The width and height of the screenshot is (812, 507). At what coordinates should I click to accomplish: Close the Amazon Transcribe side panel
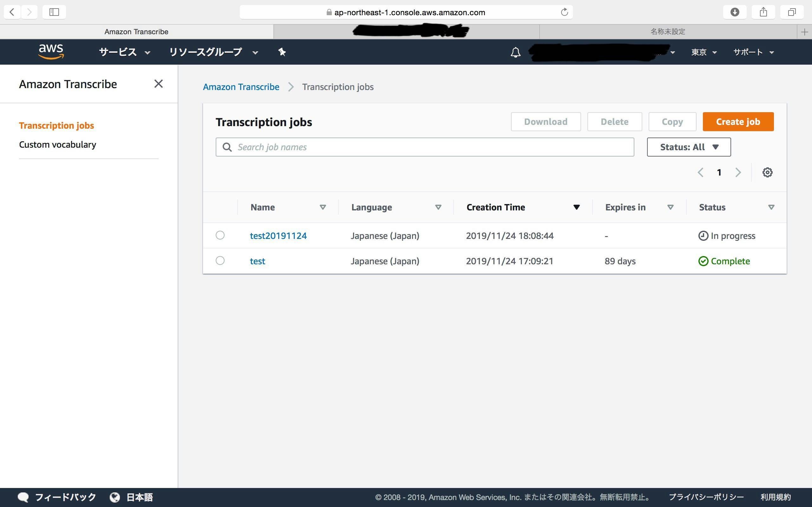[x=158, y=84]
